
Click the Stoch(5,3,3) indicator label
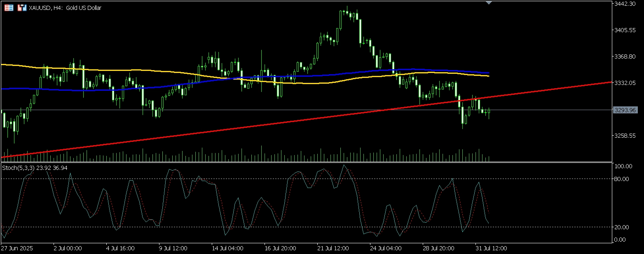(x=35, y=168)
